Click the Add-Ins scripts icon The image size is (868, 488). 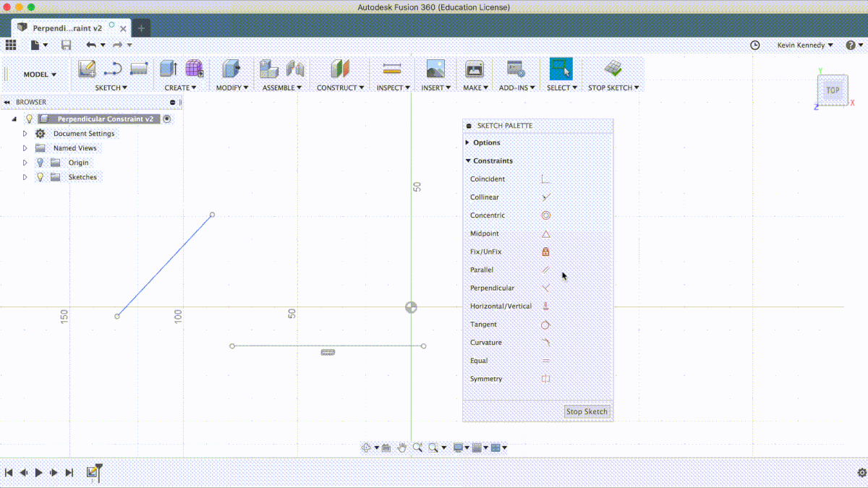(x=516, y=69)
